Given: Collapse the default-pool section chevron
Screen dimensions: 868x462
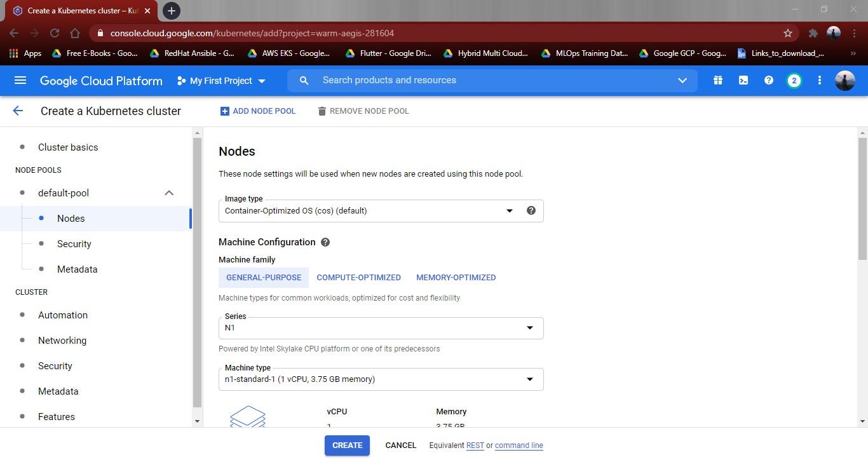Looking at the screenshot, I should coord(169,193).
